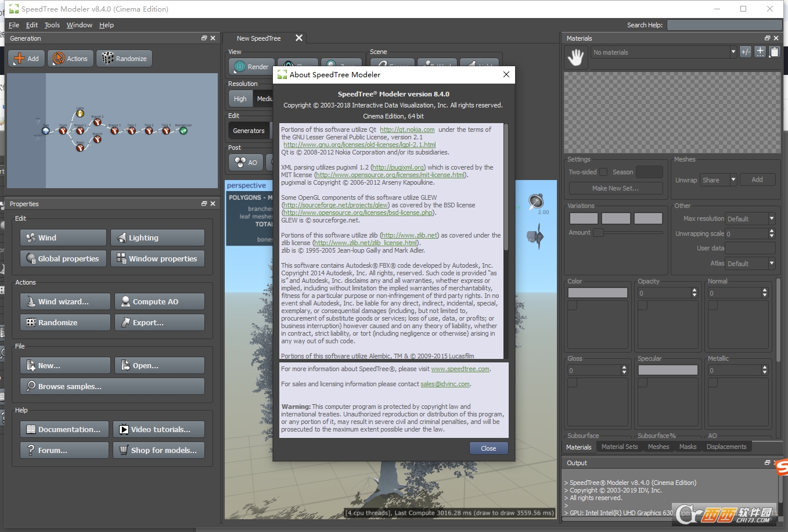Toggle the checkbox in Metallic section
The image size is (788, 532).
click(x=713, y=383)
